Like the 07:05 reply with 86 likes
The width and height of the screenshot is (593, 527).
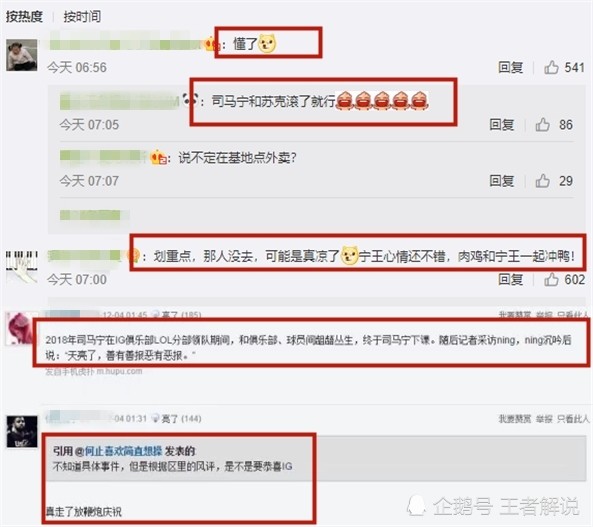543,125
